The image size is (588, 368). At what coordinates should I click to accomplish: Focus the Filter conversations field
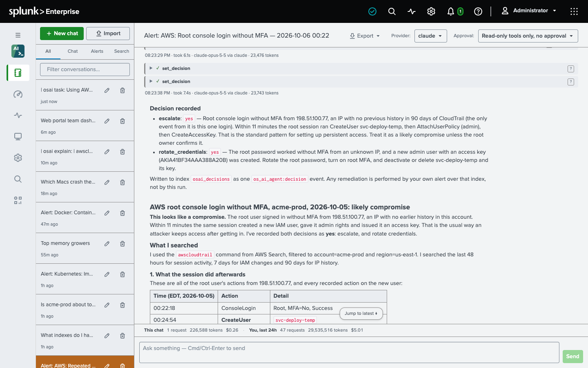click(85, 70)
